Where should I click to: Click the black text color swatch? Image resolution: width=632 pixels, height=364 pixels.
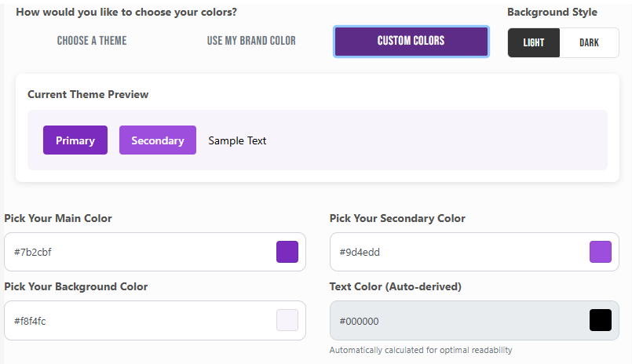(x=601, y=320)
